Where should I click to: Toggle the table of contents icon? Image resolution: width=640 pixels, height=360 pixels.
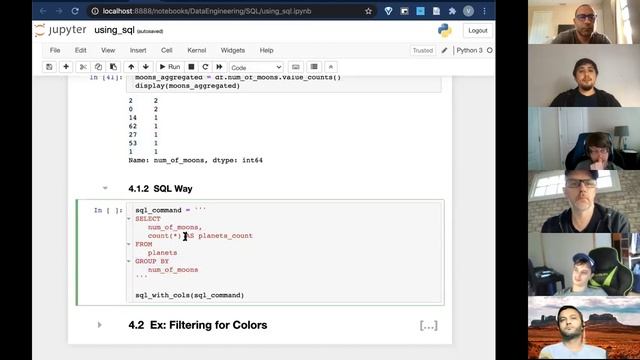click(314, 67)
